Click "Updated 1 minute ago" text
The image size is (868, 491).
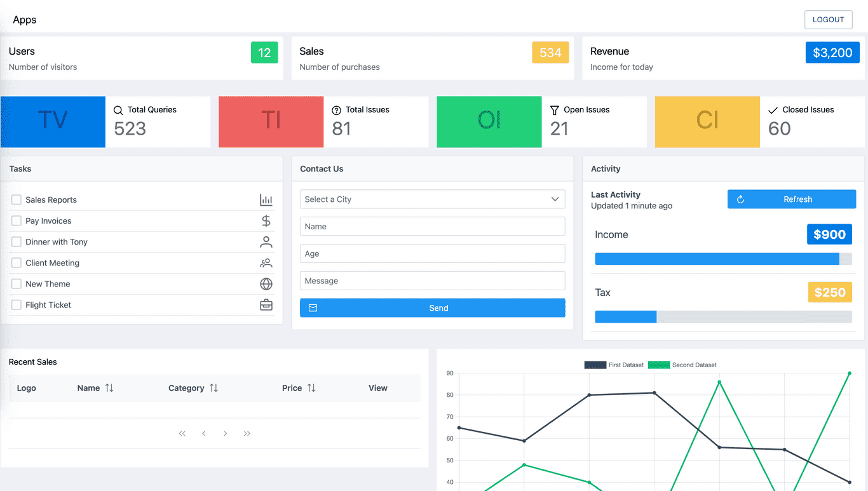click(632, 206)
